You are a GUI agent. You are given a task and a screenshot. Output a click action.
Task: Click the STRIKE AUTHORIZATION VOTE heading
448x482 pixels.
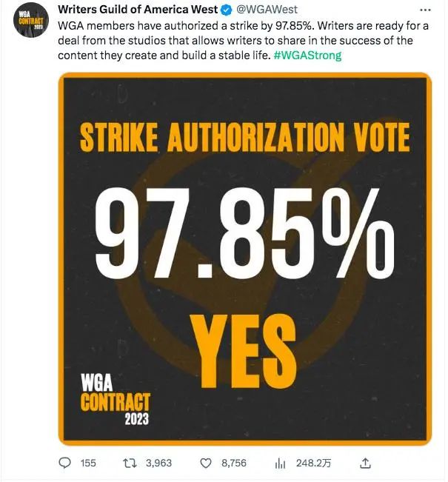click(244, 138)
